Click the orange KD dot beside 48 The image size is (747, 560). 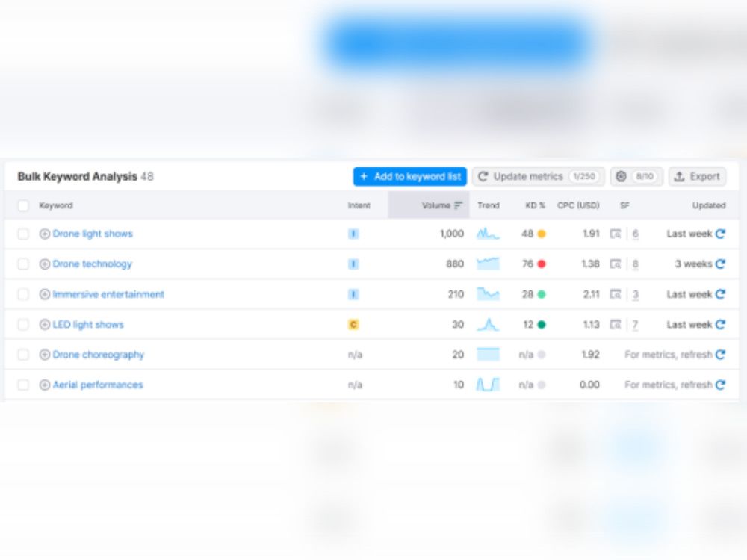pos(541,234)
